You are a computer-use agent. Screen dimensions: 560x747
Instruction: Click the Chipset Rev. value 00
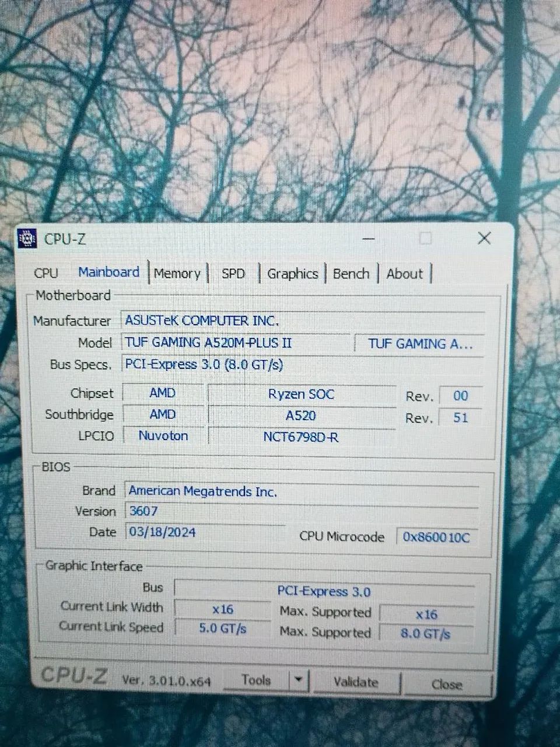[x=461, y=396]
